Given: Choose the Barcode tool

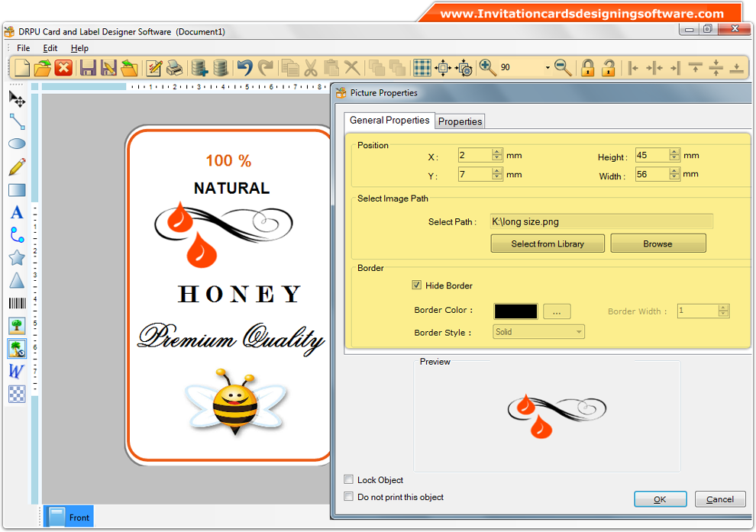Looking at the screenshot, I should tap(17, 303).
